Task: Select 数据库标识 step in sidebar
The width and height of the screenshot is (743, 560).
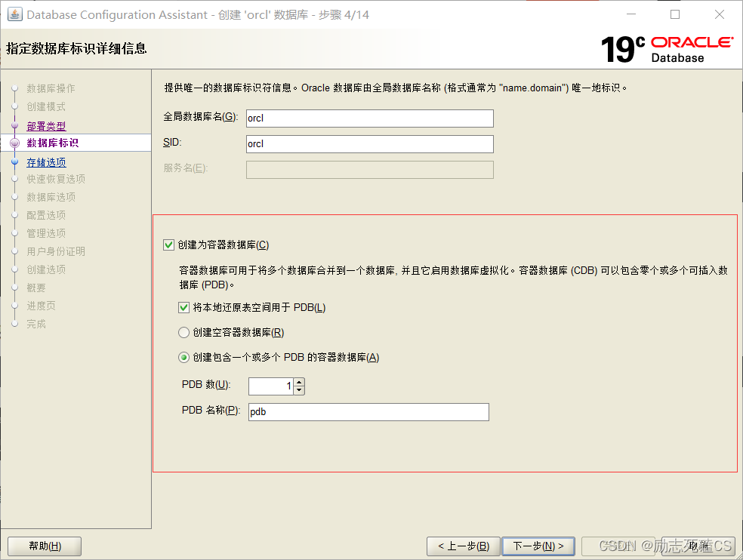Action: click(x=53, y=143)
